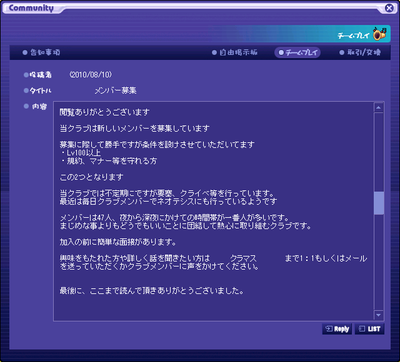Click scrollbar down arrow in content box
The image size is (400, 362).
click(x=379, y=315)
